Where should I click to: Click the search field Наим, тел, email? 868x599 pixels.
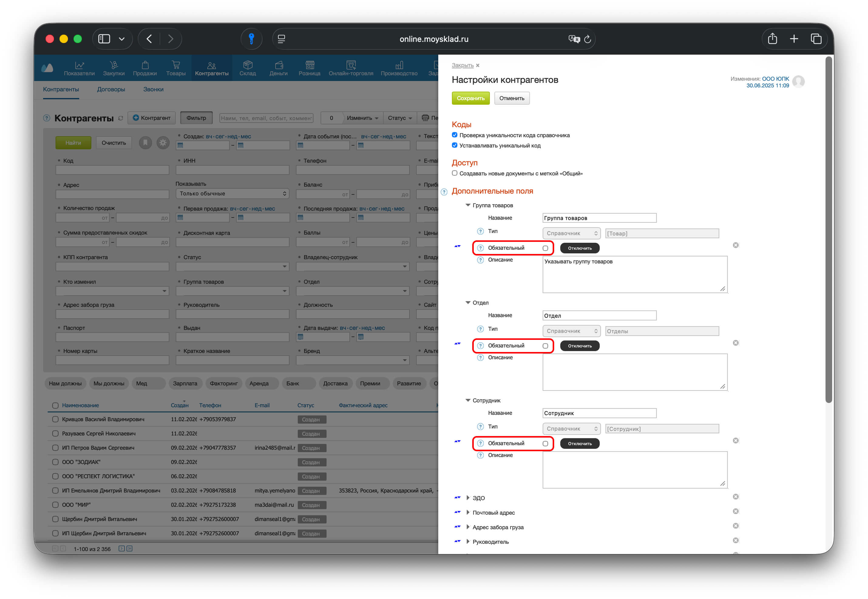(x=266, y=118)
